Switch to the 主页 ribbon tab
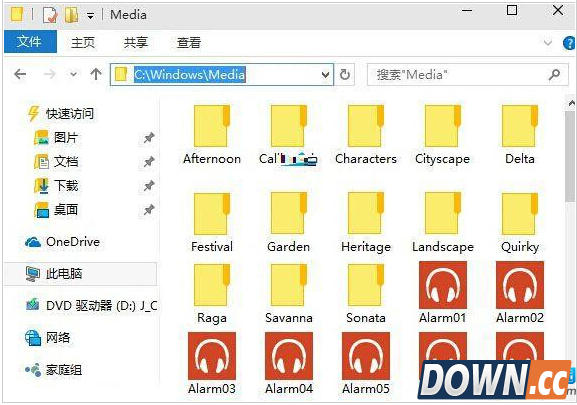Image resolution: width=577 pixels, height=405 pixels. (83, 42)
